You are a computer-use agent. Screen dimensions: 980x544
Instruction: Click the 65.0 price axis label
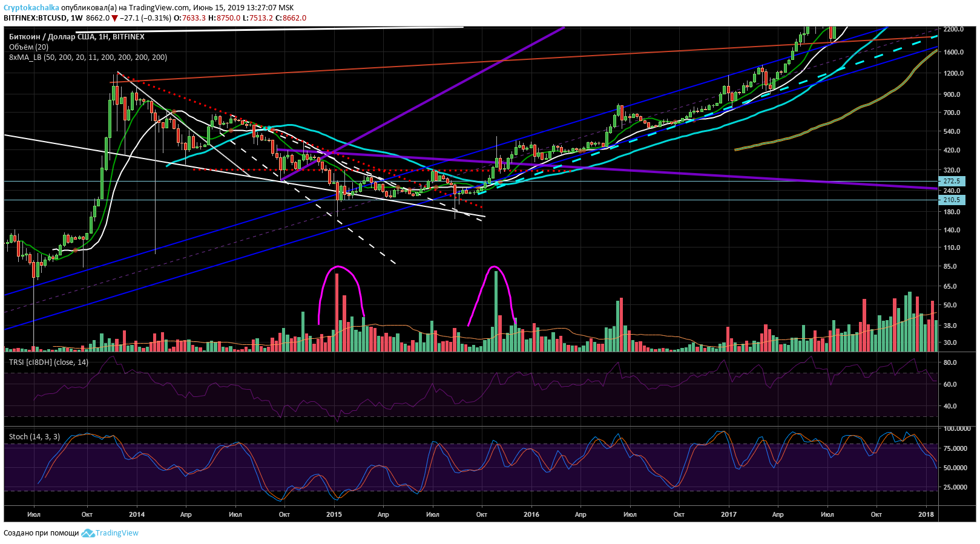coord(950,286)
